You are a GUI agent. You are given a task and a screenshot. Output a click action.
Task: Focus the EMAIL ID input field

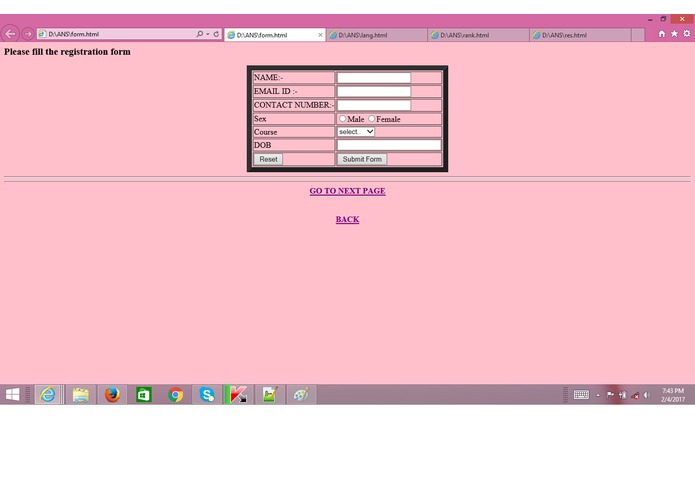coord(374,91)
